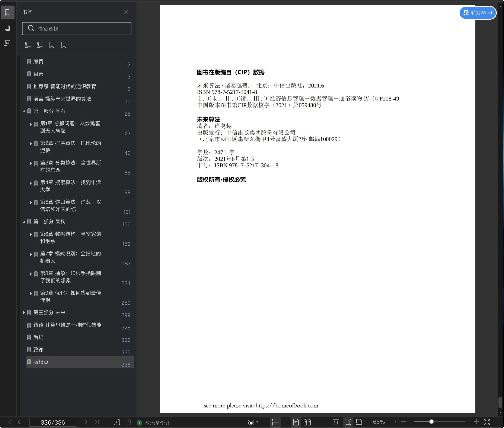Open the eye protection mode icon
Screen dimensions: 504x428
251,422
